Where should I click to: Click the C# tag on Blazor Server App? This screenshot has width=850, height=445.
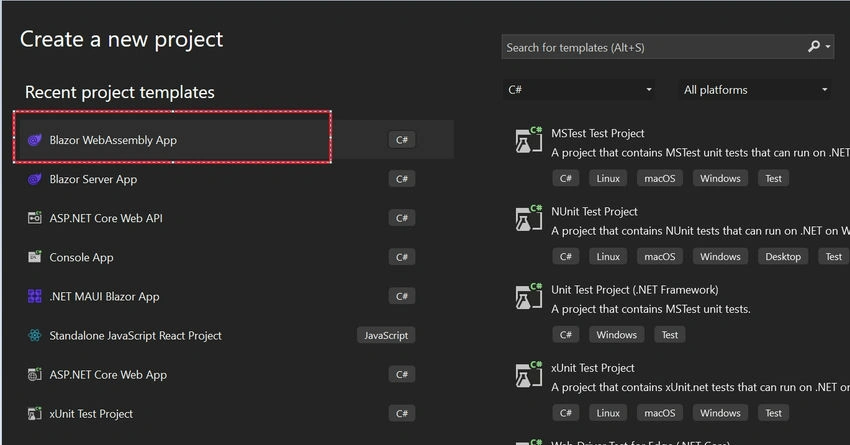pyautogui.click(x=402, y=179)
